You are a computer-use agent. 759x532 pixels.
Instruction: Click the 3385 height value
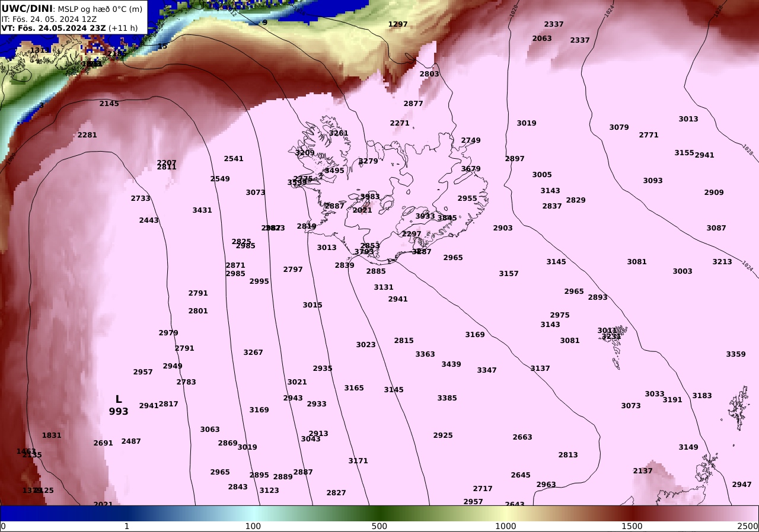447,398
